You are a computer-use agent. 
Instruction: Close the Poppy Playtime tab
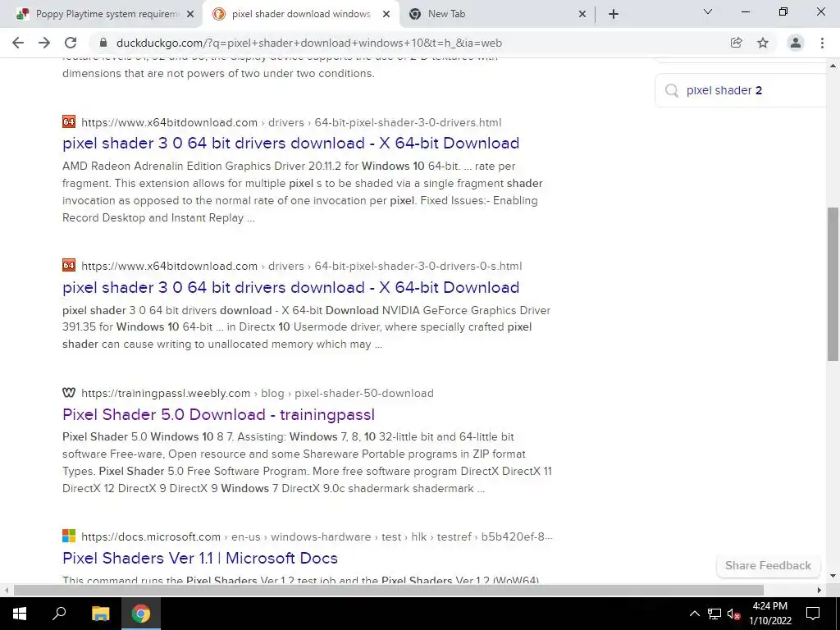click(190, 15)
